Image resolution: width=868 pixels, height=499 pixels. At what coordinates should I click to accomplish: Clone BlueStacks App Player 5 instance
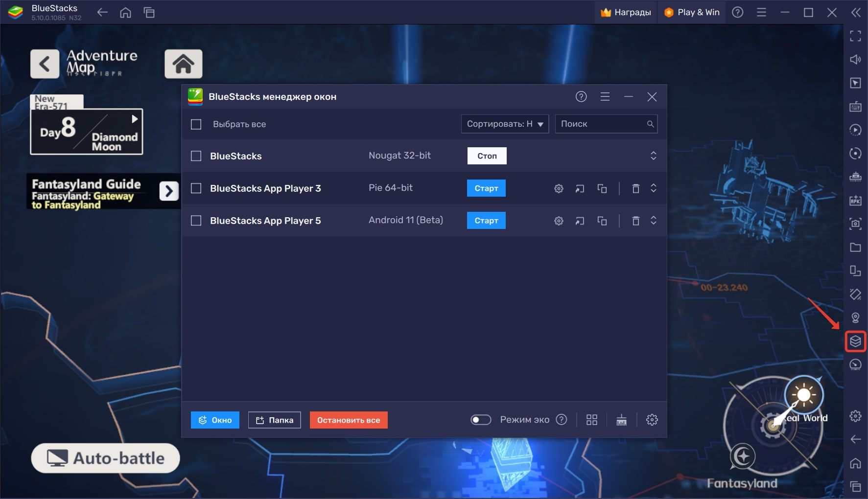tap(602, 221)
